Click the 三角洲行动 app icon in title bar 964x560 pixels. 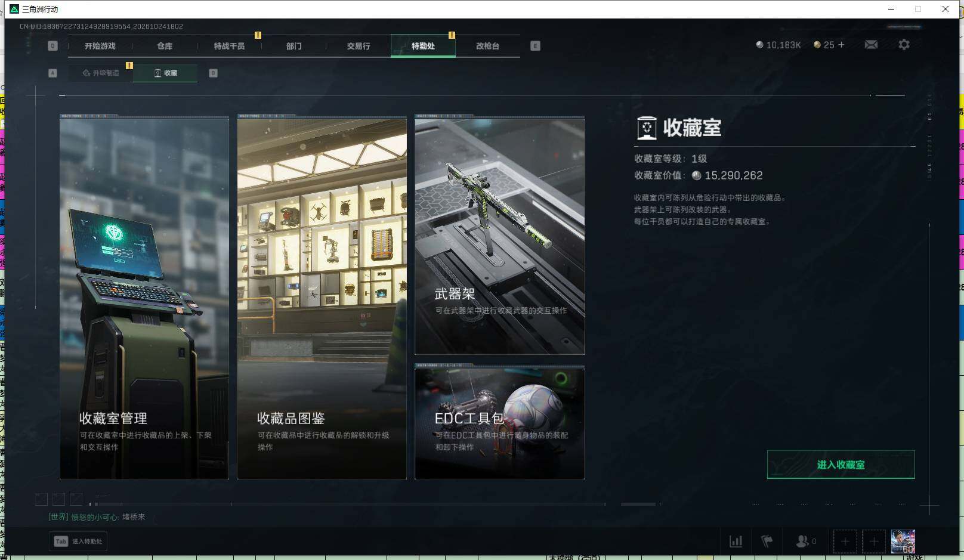tap(14, 9)
